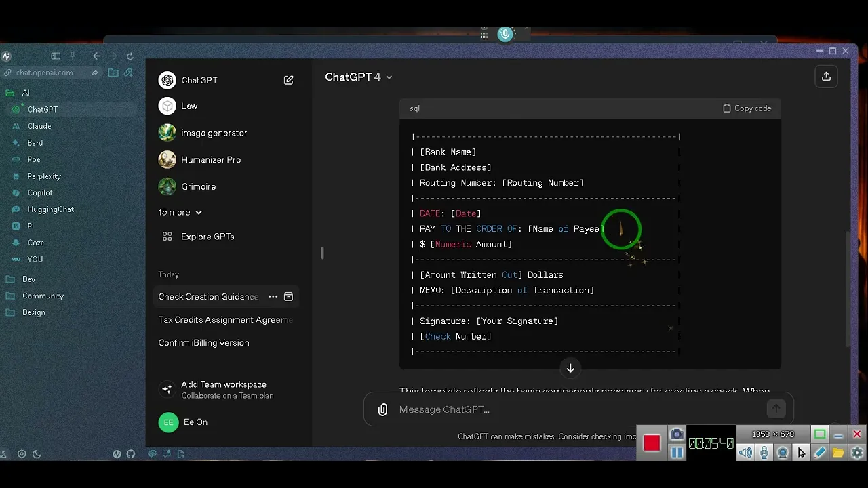This screenshot has height=488, width=868.
Task: Toggle dark mode moon icon in browser footer
Action: [37, 454]
